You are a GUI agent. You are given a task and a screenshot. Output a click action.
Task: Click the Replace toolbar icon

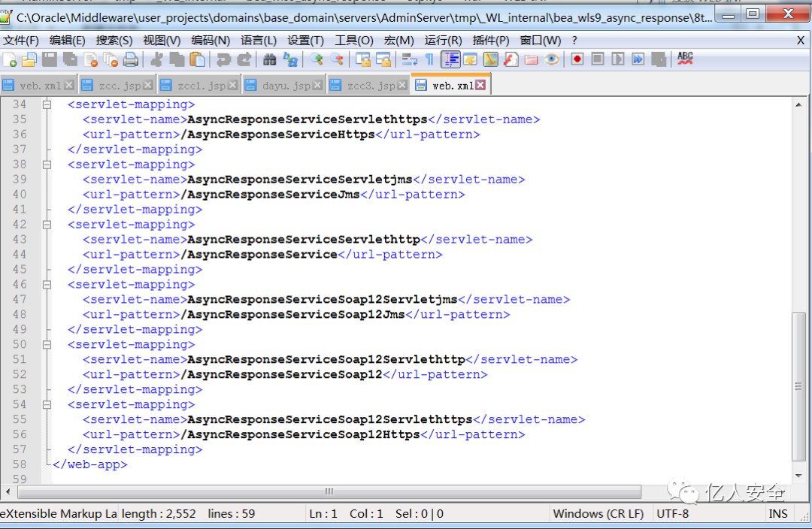pos(290,59)
